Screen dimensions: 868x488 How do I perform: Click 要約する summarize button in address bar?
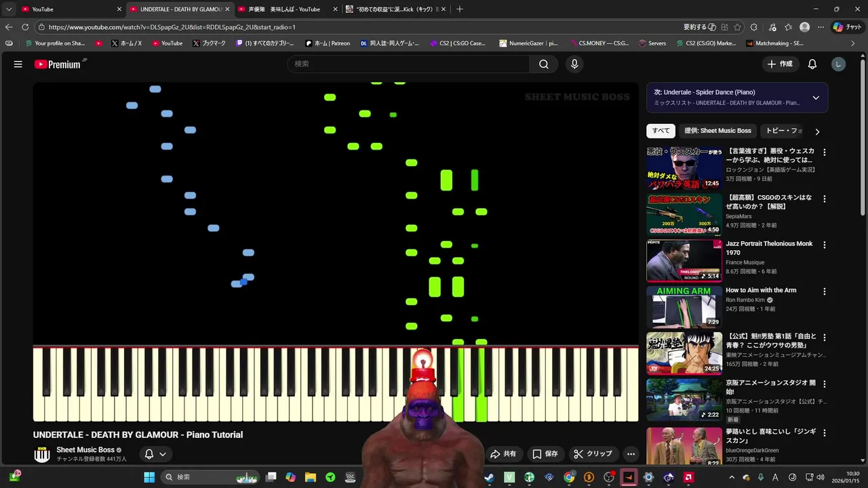point(699,27)
